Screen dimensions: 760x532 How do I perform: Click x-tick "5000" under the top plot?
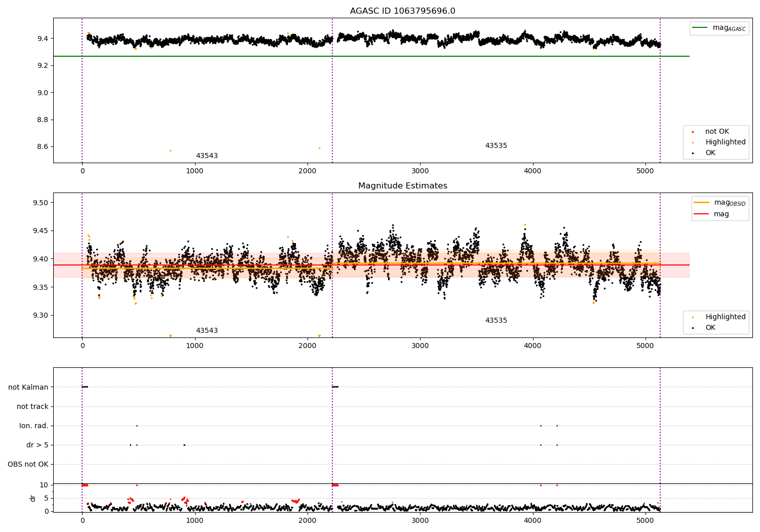(645, 171)
